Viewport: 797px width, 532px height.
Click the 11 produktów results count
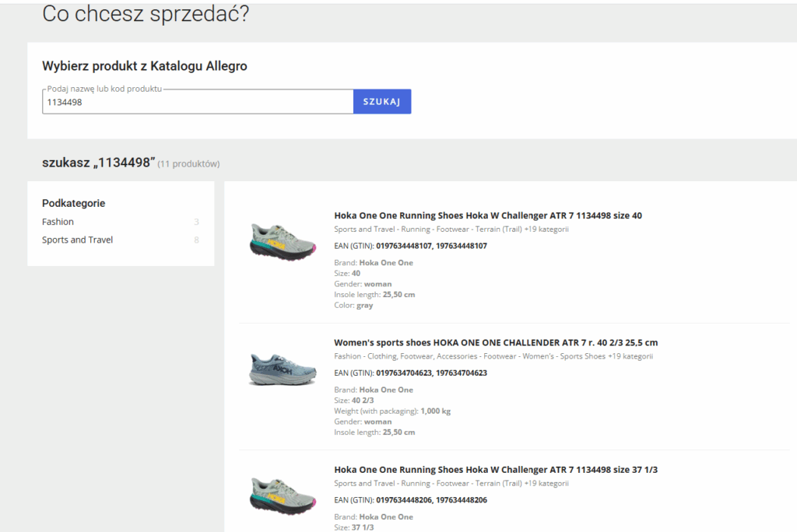pyautogui.click(x=188, y=164)
